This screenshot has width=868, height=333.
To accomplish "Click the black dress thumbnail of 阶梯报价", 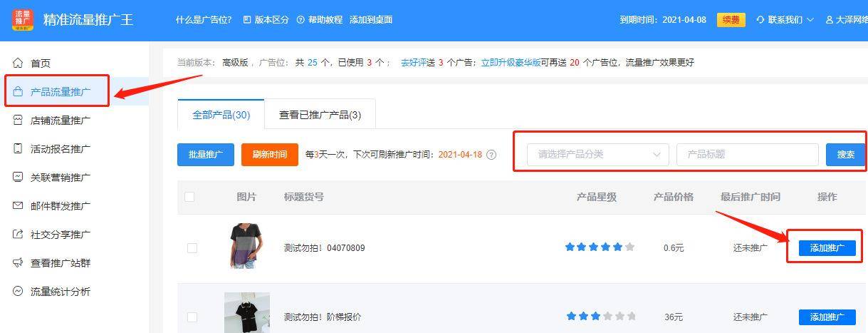I will pos(247,312).
